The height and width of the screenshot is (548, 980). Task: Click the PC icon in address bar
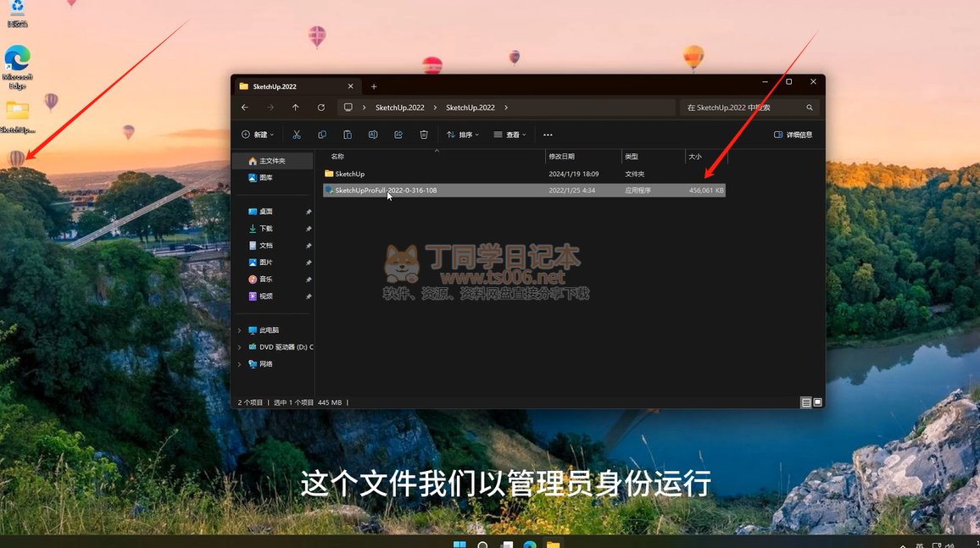348,108
